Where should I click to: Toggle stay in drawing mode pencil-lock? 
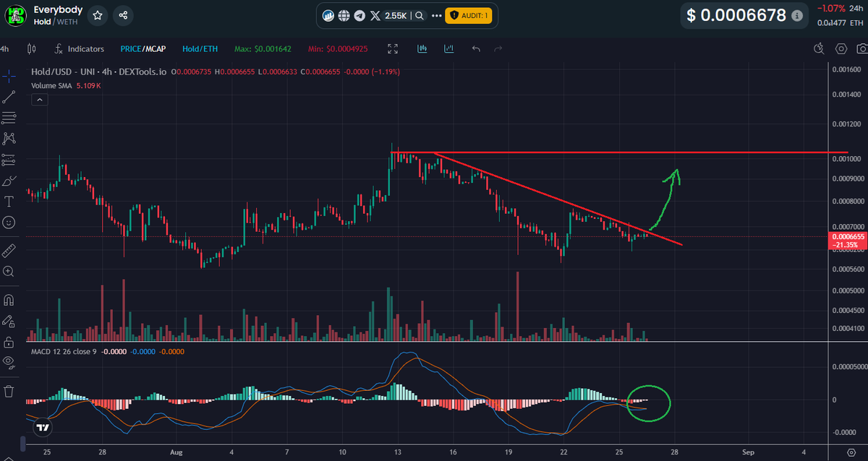click(x=9, y=320)
